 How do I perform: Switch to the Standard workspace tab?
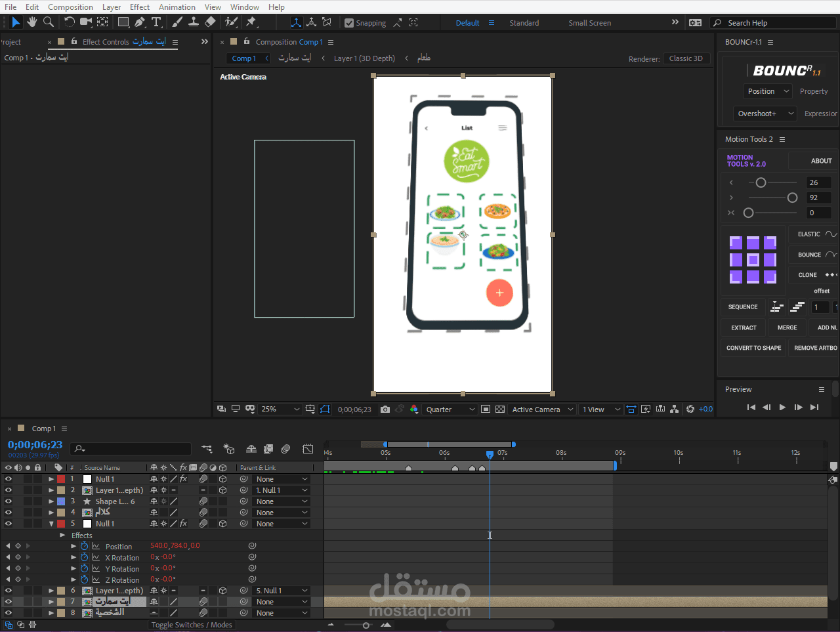[x=524, y=23]
